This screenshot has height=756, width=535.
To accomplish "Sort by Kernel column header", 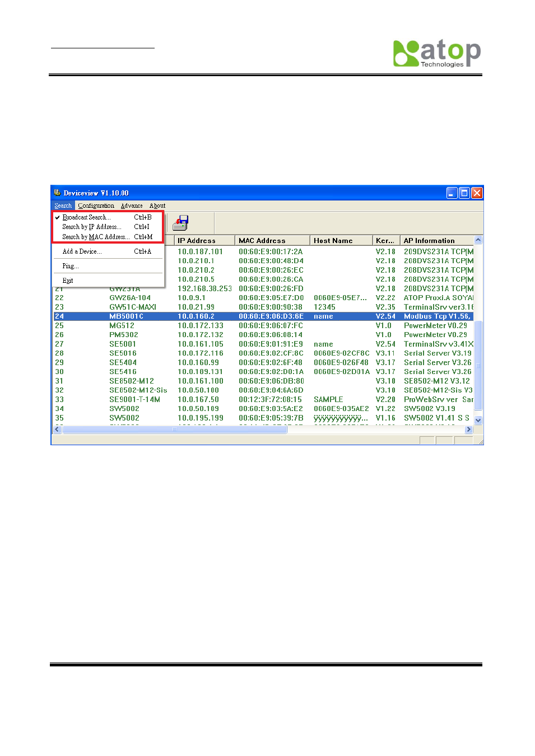I will pyautogui.click(x=386, y=240).
